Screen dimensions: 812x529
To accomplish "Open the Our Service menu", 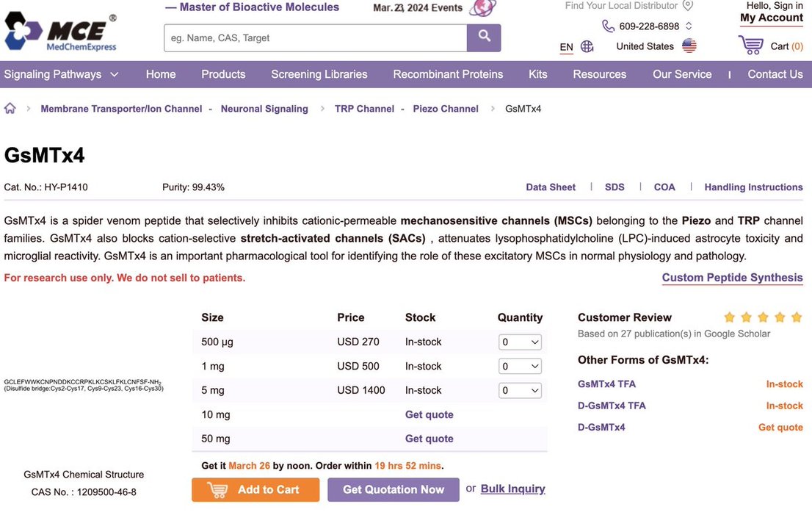I will [682, 74].
